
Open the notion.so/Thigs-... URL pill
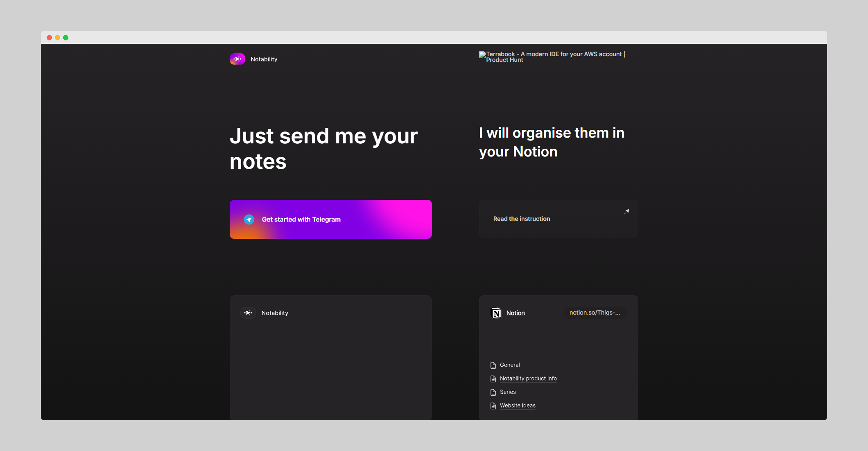(595, 313)
